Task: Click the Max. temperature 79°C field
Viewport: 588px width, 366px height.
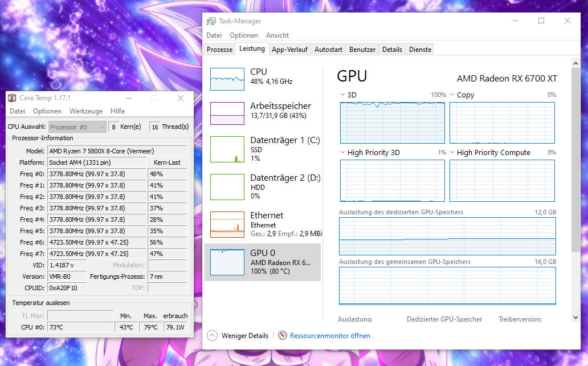Action: [151, 327]
